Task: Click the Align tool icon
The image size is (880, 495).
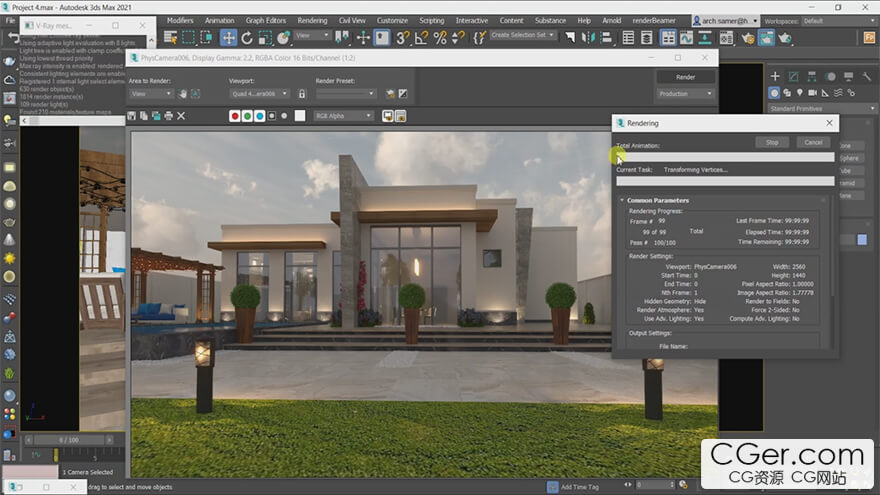Action: [x=606, y=38]
